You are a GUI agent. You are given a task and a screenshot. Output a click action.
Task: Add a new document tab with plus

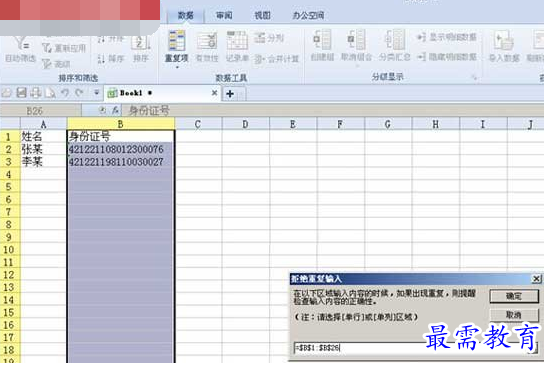pos(230,93)
